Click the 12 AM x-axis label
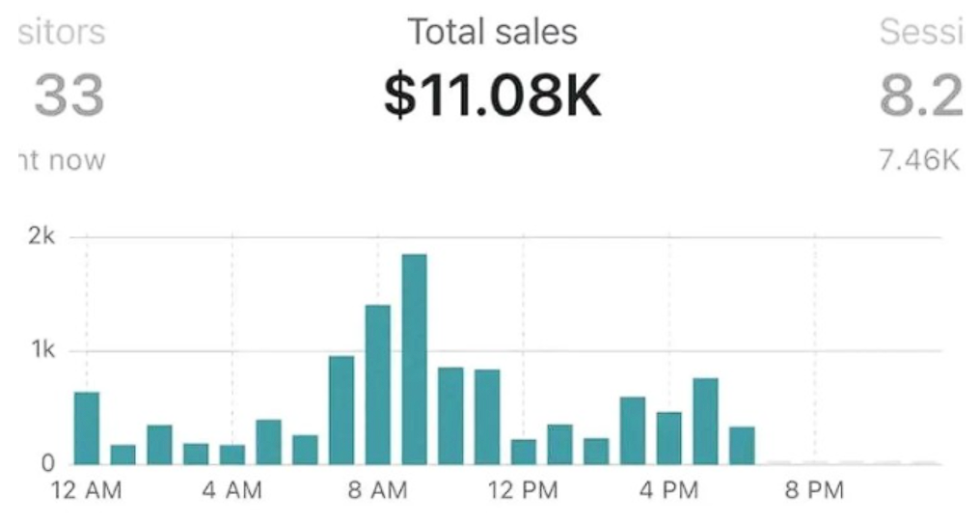This screenshot has height=523, width=980. click(87, 491)
